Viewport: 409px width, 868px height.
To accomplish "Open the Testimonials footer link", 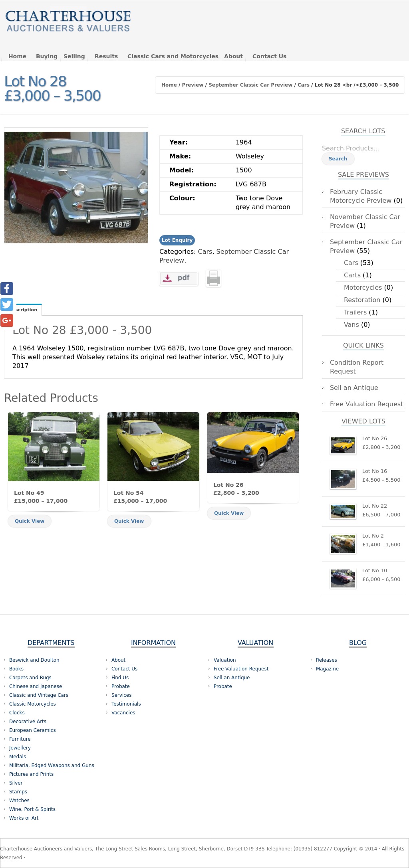I will [126, 704].
